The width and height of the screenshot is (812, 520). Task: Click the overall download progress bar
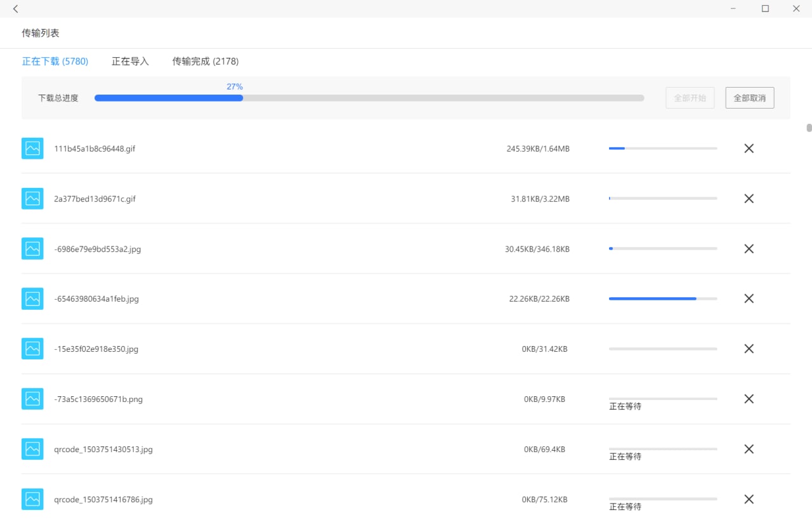tap(369, 98)
